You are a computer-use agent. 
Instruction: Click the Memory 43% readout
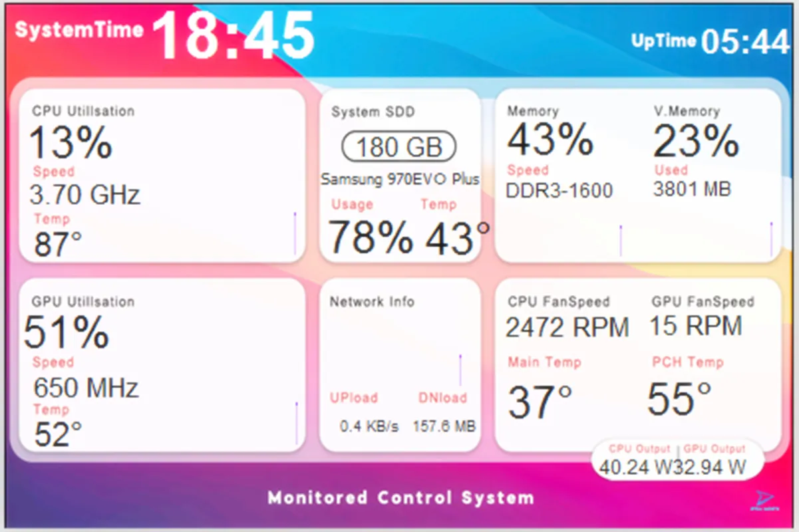(x=551, y=139)
